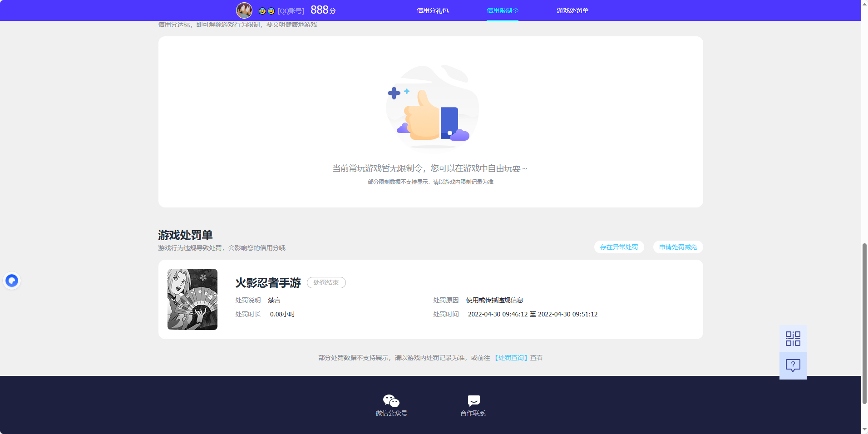Image resolution: width=868 pixels, height=434 pixels.
Task: Expand details of the 火影忍者手游 penalty record
Action: coord(267,283)
